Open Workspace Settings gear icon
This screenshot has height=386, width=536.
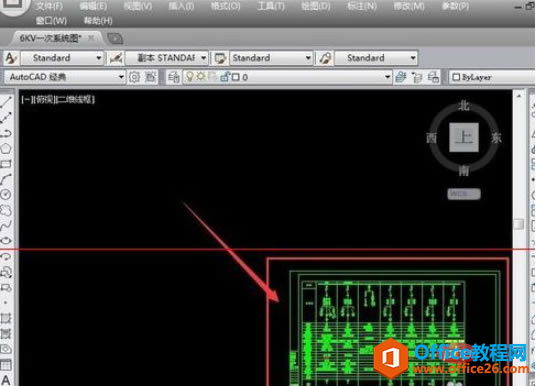click(x=134, y=77)
